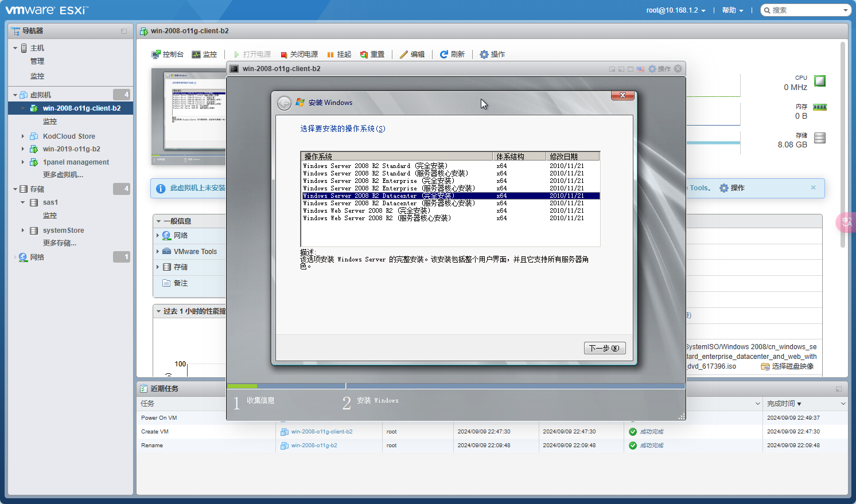The width and height of the screenshot is (856, 504).
Task: Open win-2008-o11g-client-b2 link in Create VM row
Action: [322, 432]
